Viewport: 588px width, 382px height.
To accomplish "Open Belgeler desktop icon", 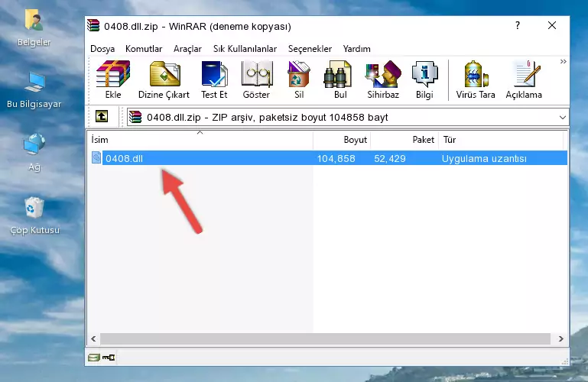I will point(34,28).
